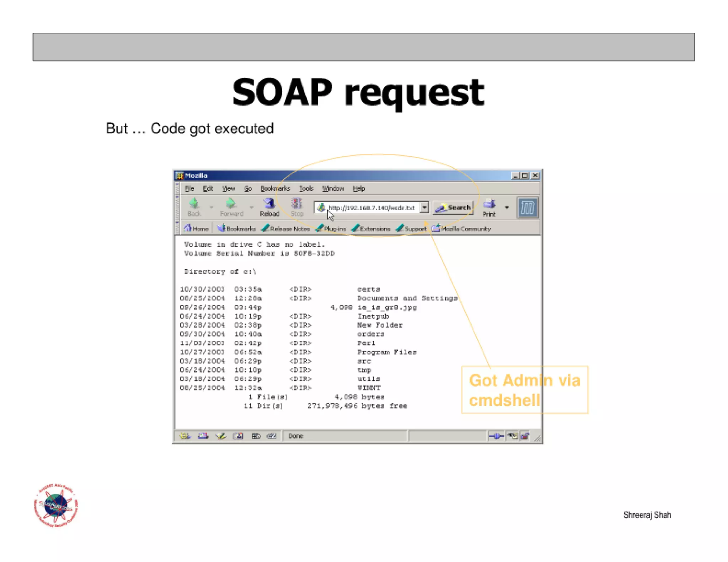Click the fifth component bar icon

(x=256, y=436)
